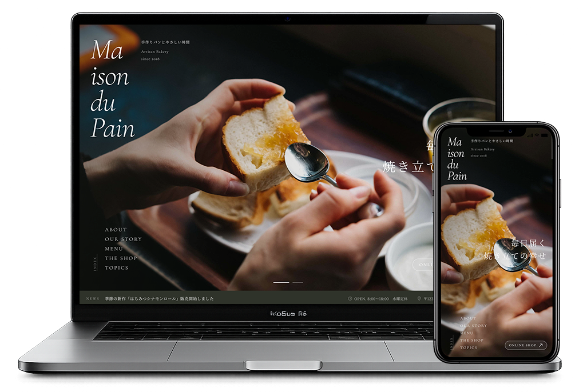
Task: Click the map pin icon in the footer bar
Action: click(x=419, y=299)
